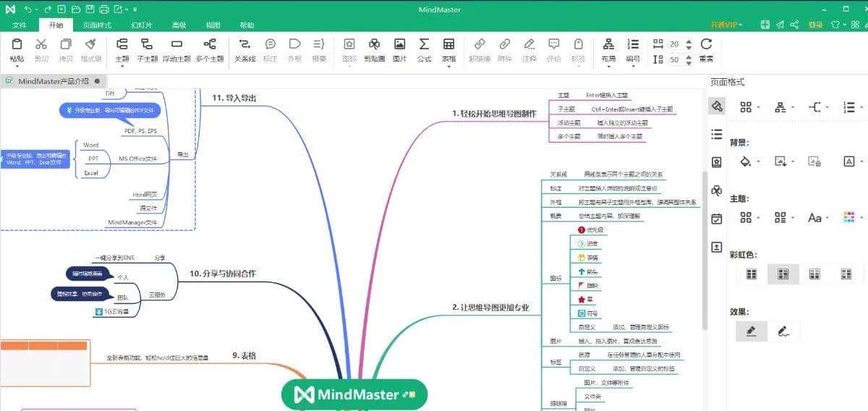The image size is (868, 411).
Task: Click the 剪切 (Cut) scissors tool
Action: pyautogui.click(x=41, y=50)
